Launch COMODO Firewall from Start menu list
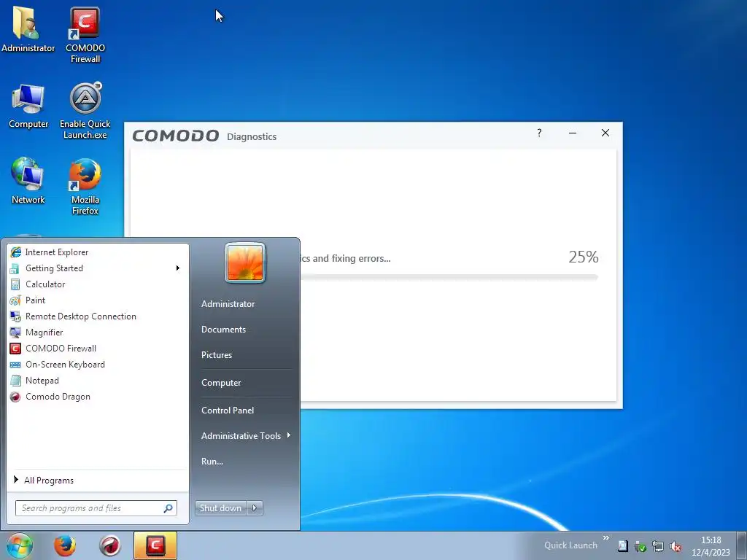This screenshot has height=560, width=747. click(x=98, y=348)
